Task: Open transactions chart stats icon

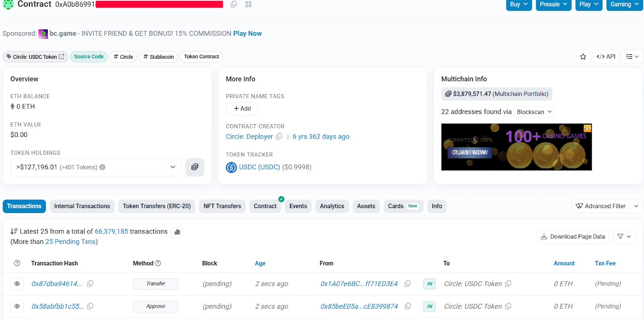Action: [x=178, y=232]
